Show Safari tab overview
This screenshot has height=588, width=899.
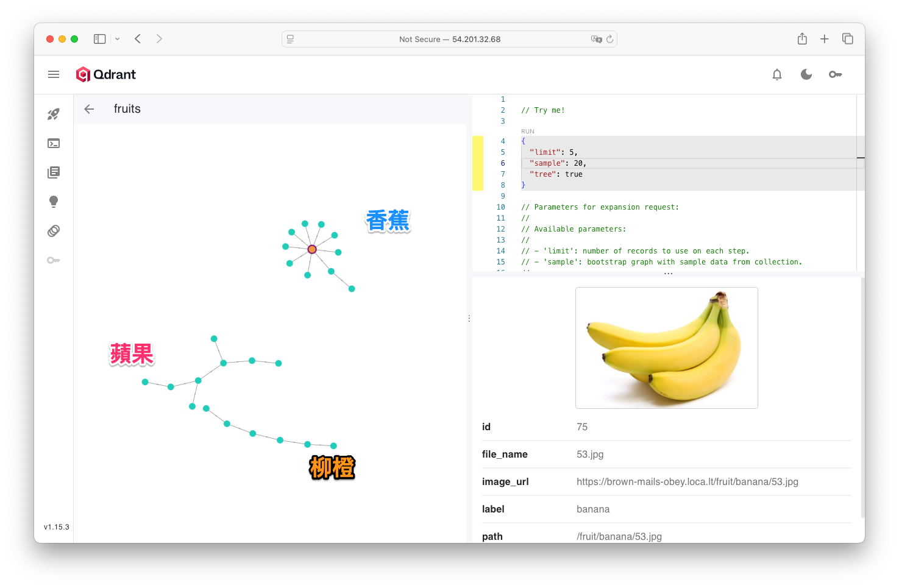[847, 39]
